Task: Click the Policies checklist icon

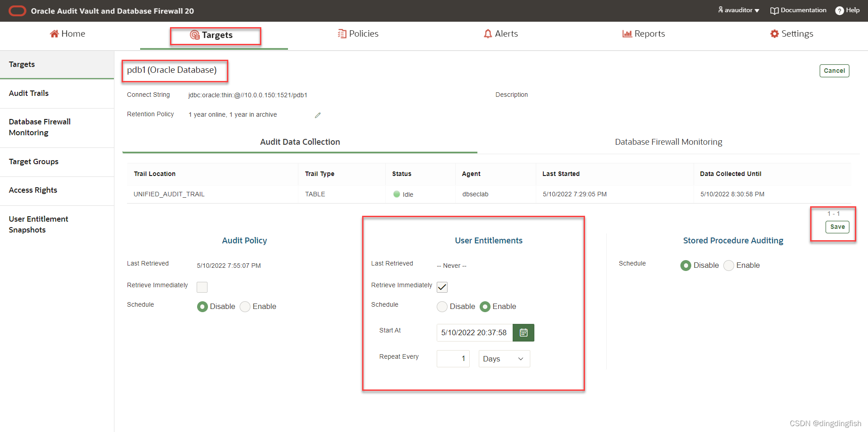Action: coord(342,34)
